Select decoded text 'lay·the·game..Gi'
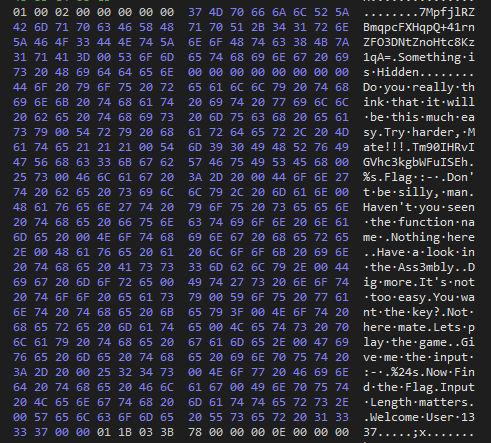The image size is (491, 443). pyautogui.click(x=419, y=342)
